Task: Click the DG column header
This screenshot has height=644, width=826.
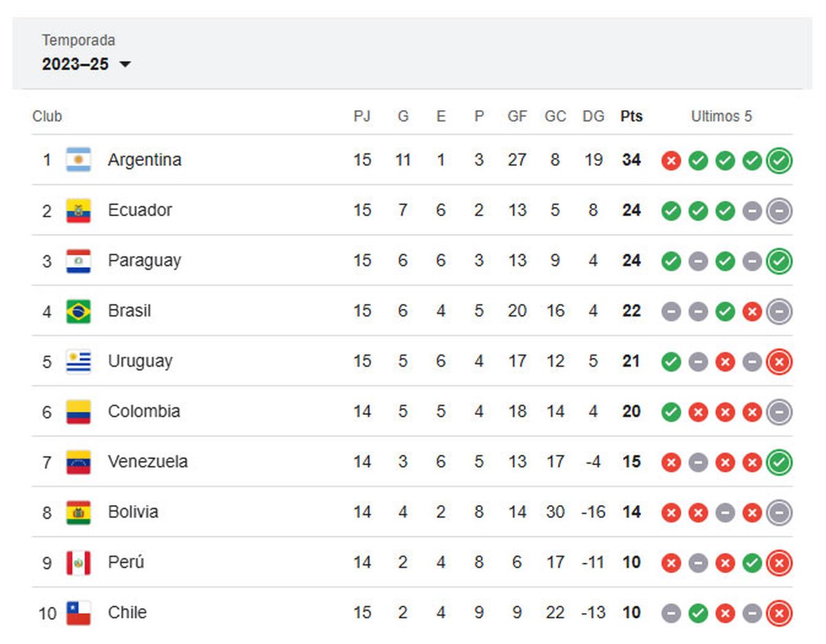Action: [593, 116]
